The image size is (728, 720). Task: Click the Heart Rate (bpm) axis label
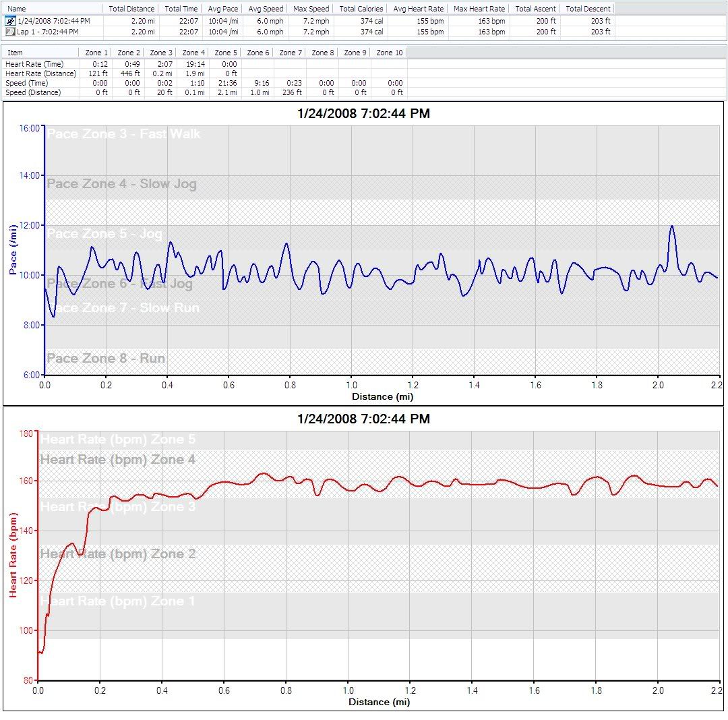click(13, 555)
